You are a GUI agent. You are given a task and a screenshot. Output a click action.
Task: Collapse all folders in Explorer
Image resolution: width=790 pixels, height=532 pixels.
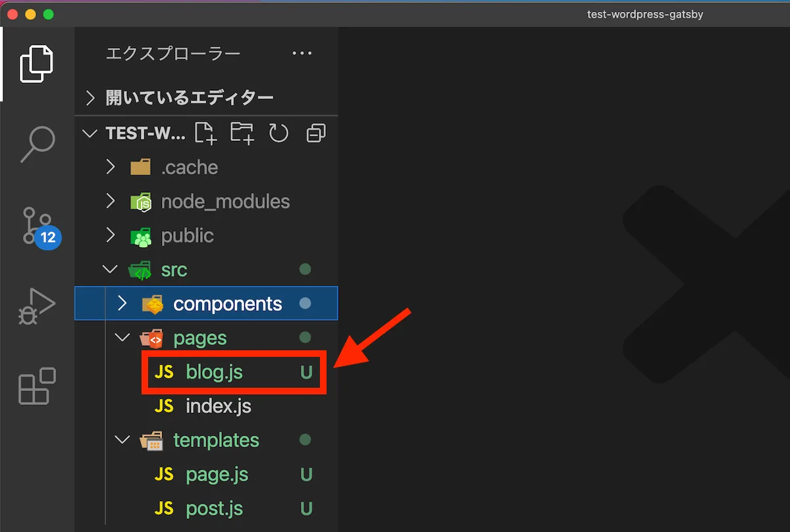coord(317,134)
